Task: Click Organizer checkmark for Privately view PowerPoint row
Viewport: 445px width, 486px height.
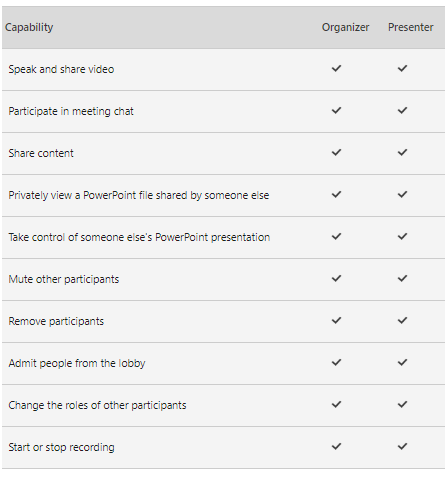Action: [x=336, y=194]
